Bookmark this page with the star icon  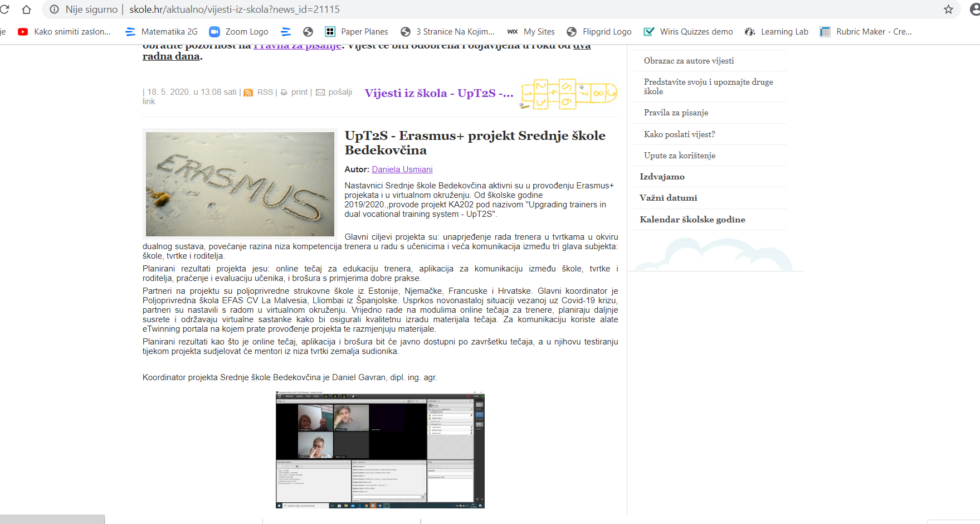point(948,9)
